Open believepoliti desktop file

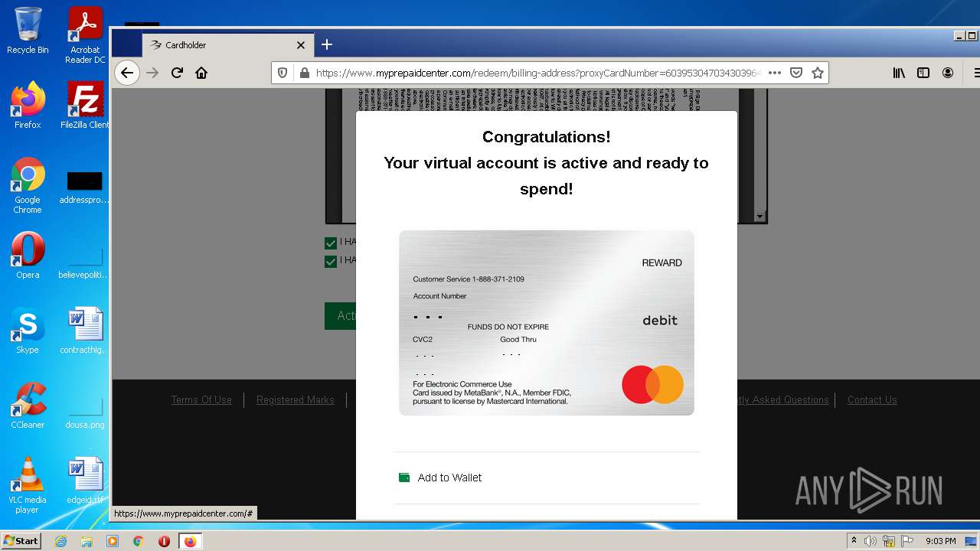click(85, 263)
